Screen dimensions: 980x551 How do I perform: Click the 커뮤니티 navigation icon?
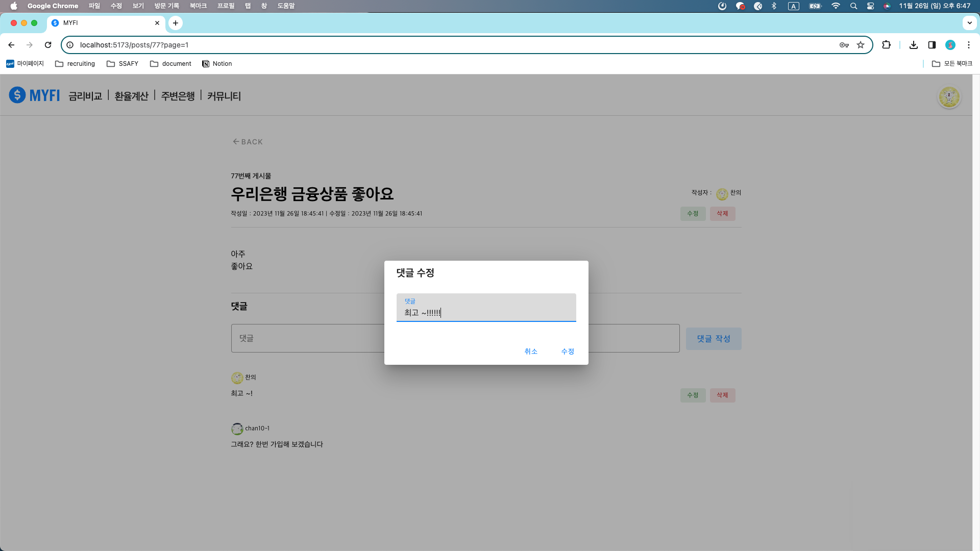pos(224,96)
